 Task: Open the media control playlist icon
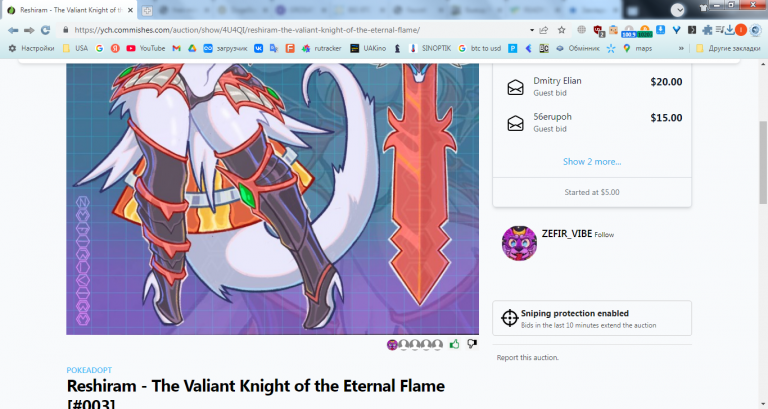[719, 30]
